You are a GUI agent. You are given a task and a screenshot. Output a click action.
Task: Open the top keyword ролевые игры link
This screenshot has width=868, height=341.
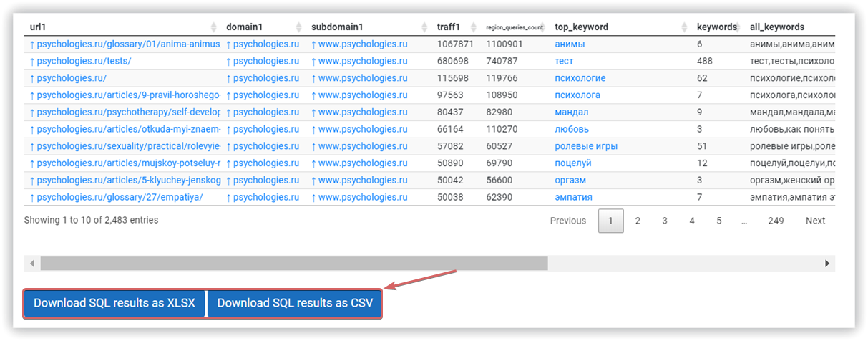point(586,146)
